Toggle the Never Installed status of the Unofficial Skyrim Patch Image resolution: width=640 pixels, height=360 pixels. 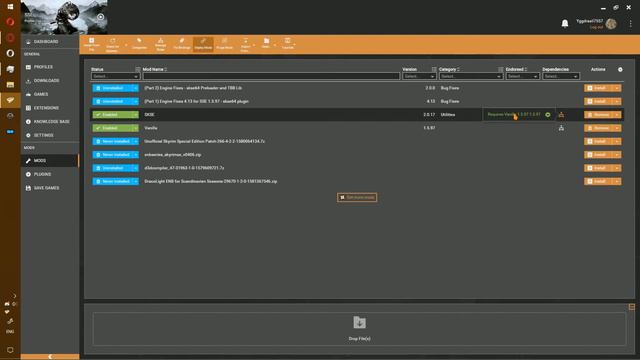(112, 141)
